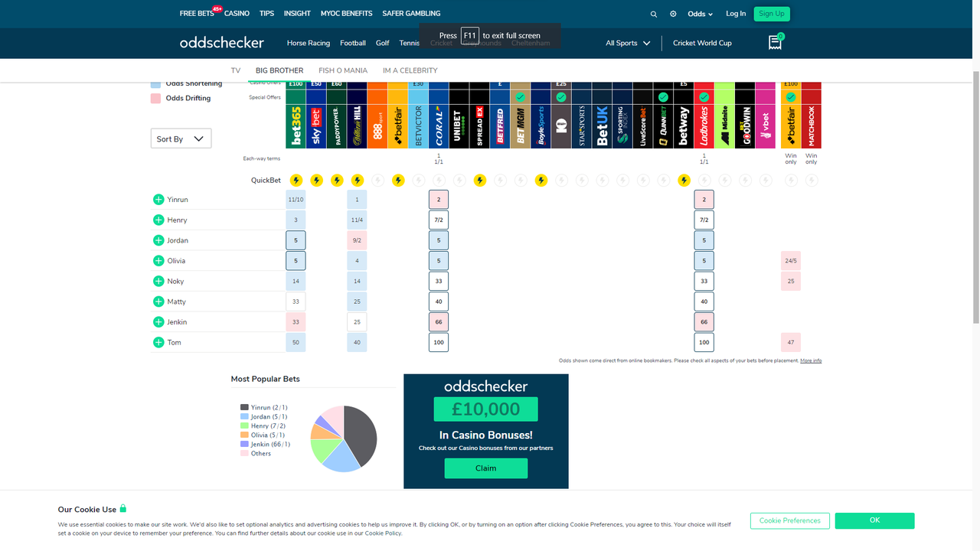980x551 pixels.
Task: Select the Coral bookmaker logo
Action: [x=439, y=127]
